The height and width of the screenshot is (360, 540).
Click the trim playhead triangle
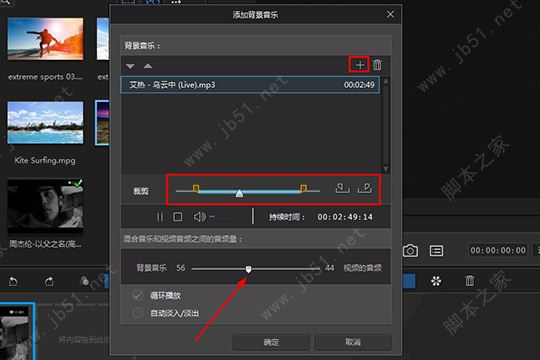point(239,194)
